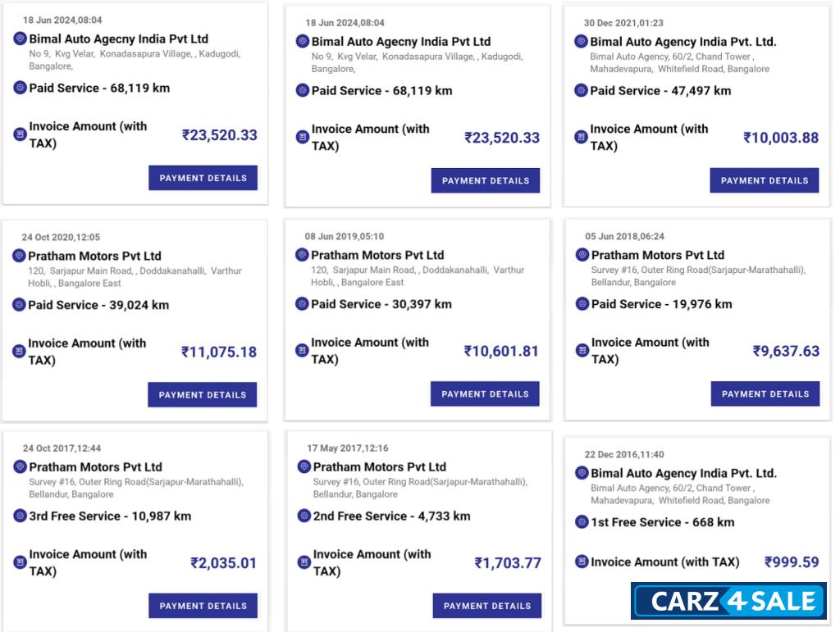Open PAYMENT DETAILS for the ₹9,637.63 invoice
840x632 pixels.
point(765,393)
